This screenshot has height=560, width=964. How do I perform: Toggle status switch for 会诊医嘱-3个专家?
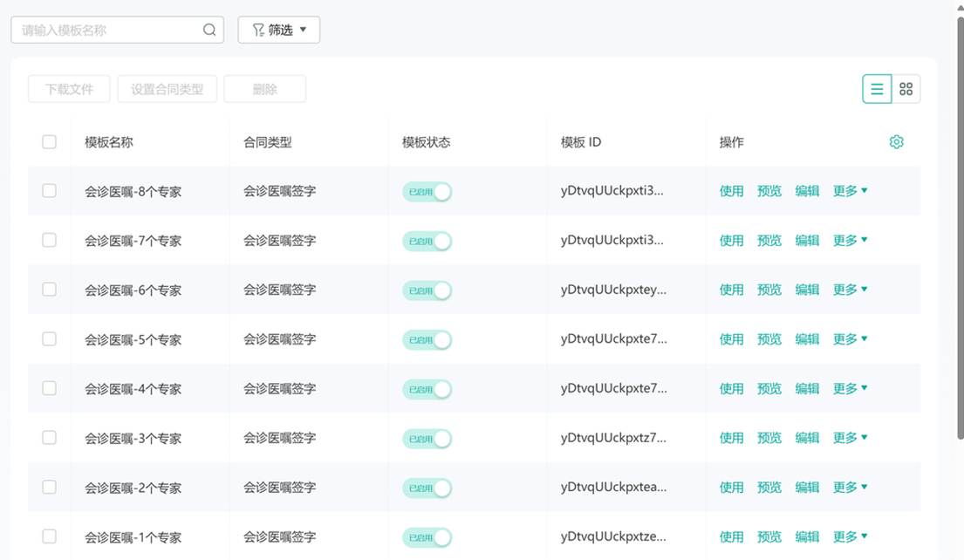[x=427, y=439]
